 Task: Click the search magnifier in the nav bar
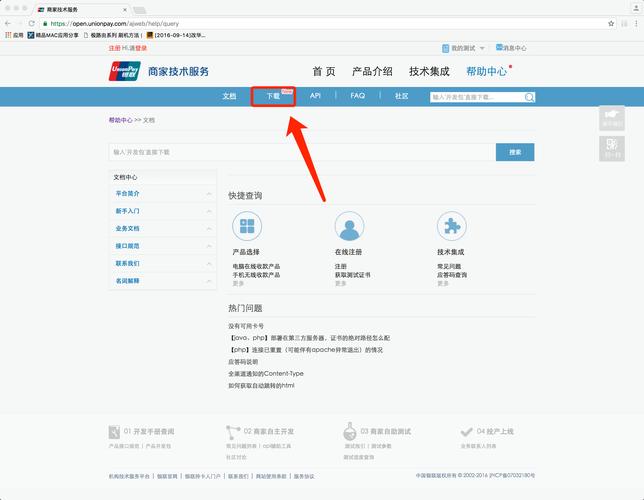pyautogui.click(x=528, y=97)
